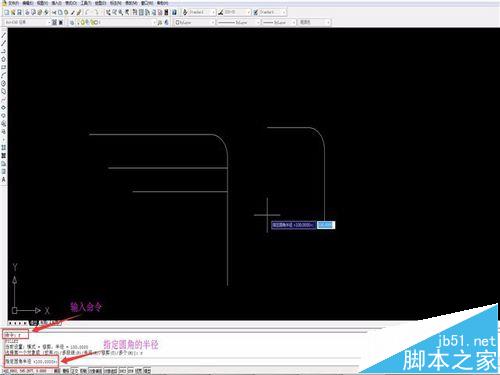The height and width of the screenshot is (375, 500).
Task: Select the Ellipse tool
Action: click(4, 107)
